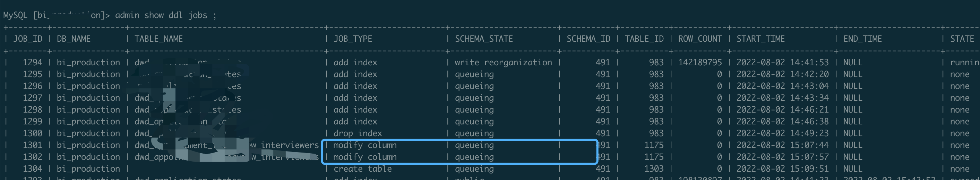Click the STATE column header

coord(962,39)
